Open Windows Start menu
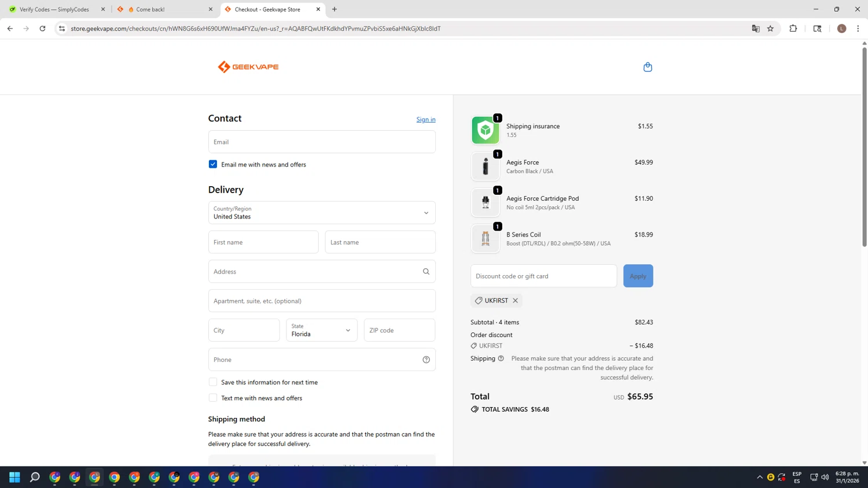Image resolution: width=868 pixels, height=488 pixels. [x=14, y=477]
